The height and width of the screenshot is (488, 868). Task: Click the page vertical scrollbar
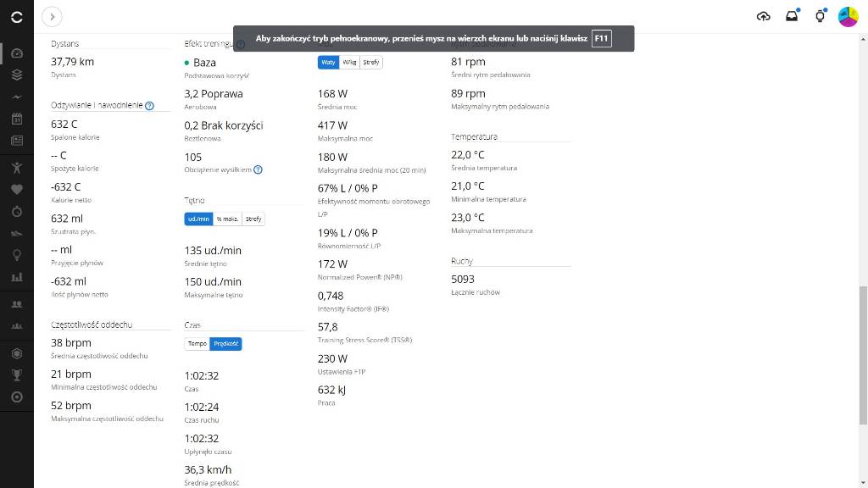tap(863, 356)
